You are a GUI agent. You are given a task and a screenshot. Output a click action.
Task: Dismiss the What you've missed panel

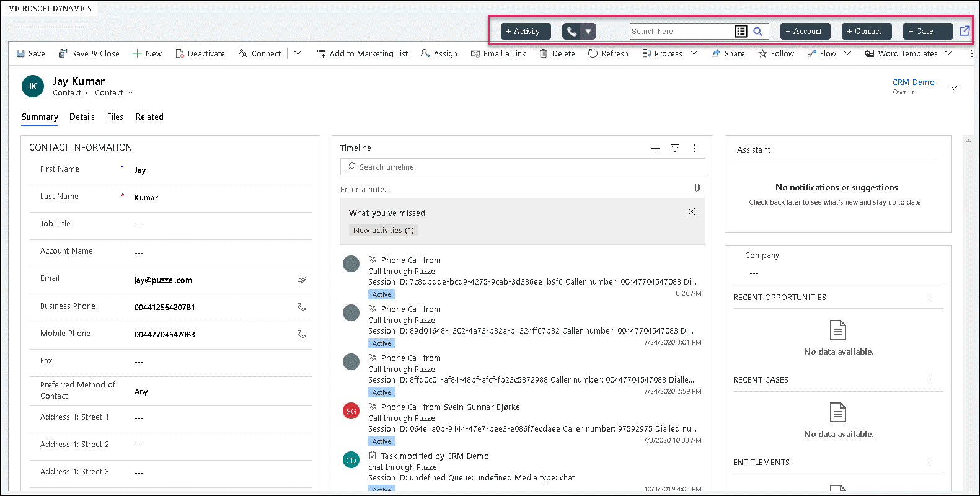coord(692,212)
